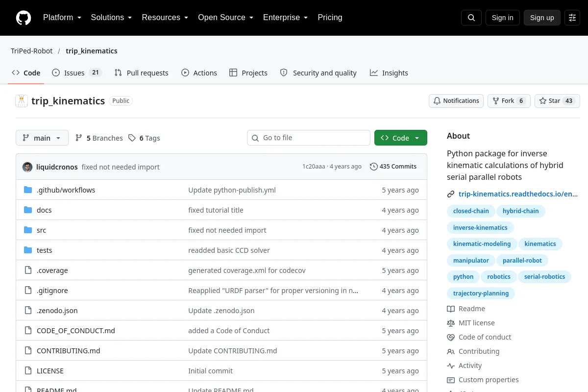The width and height of the screenshot is (588, 392).
Task: Click the CODE_OF_CONDUCT.md file icon
Action: click(28, 330)
